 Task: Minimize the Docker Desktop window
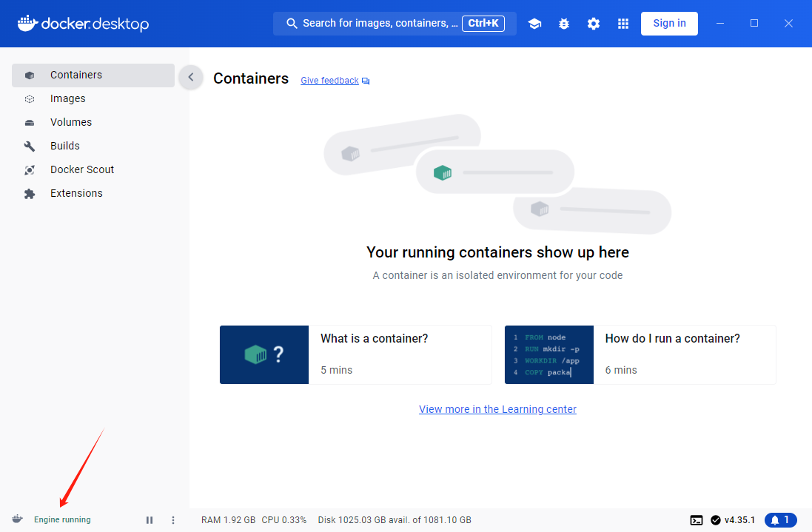719,23
